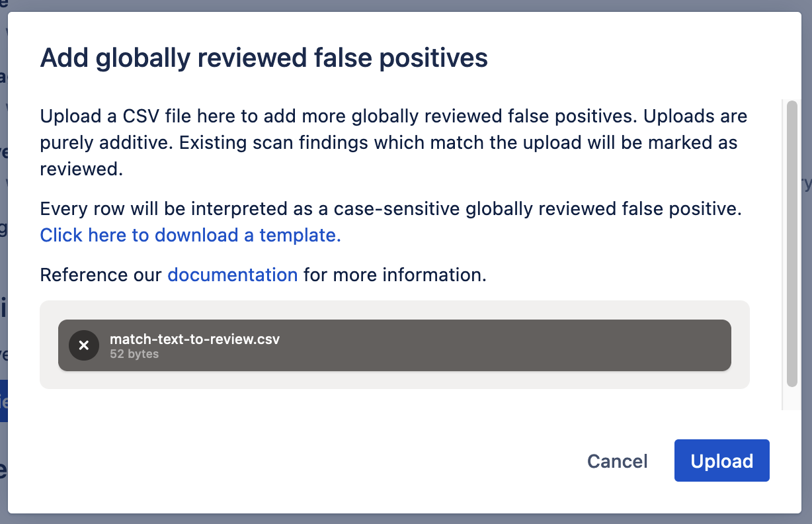The image size is (812, 524).
Task: Click the word 'reviewed.' ending the first paragraph
Action: pyautogui.click(x=81, y=169)
